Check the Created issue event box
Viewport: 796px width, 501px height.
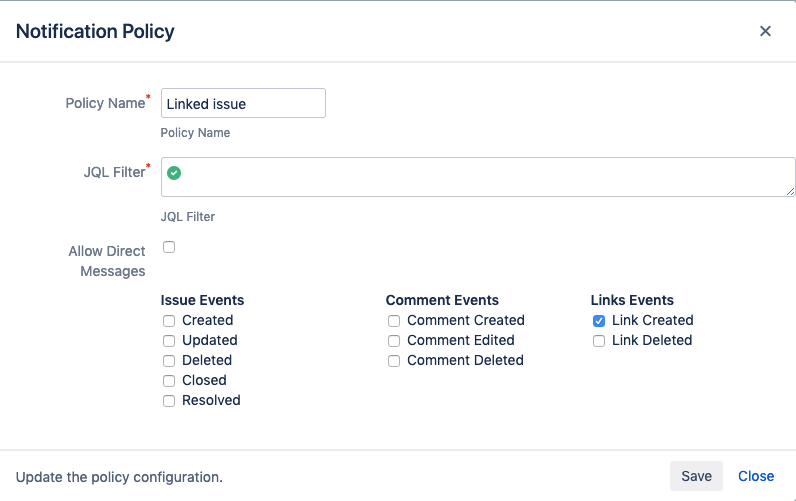[x=169, y=321]
